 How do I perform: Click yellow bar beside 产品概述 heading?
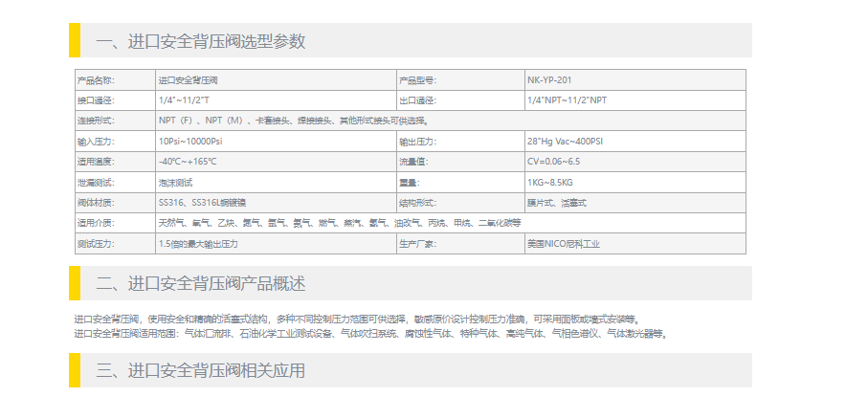click(75, 283)
